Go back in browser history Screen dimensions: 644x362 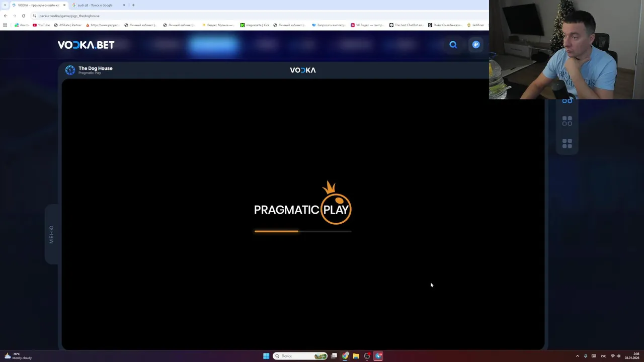pos(6,16)
